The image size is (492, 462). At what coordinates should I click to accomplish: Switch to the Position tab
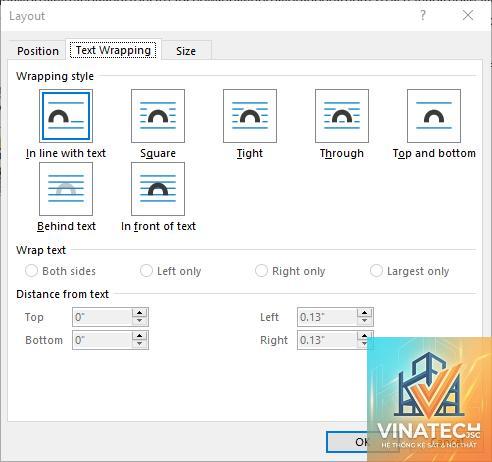(x=38, y=51)
